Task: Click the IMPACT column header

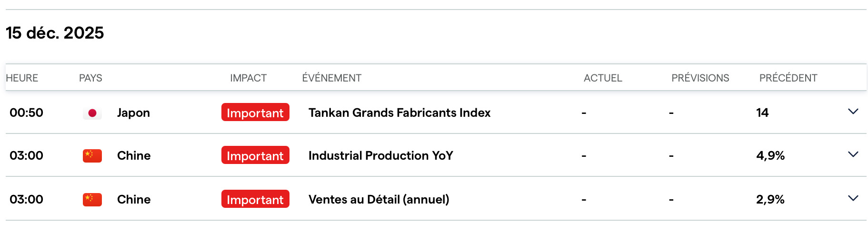Action: click(x=248, y=78)
